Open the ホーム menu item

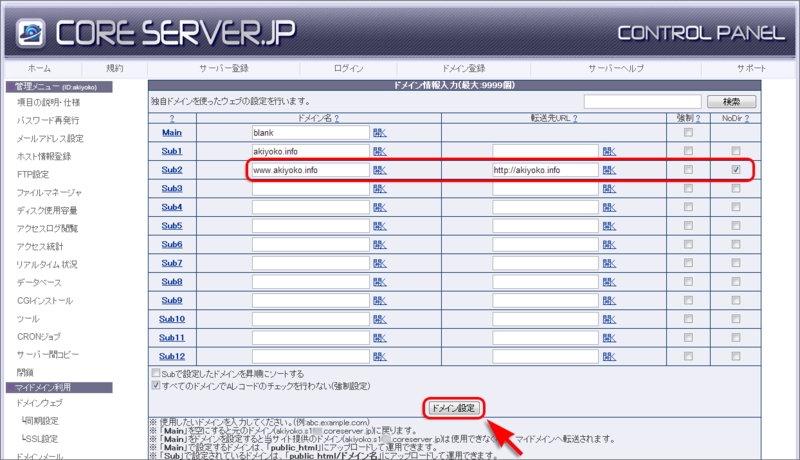(x=39, y=68)
